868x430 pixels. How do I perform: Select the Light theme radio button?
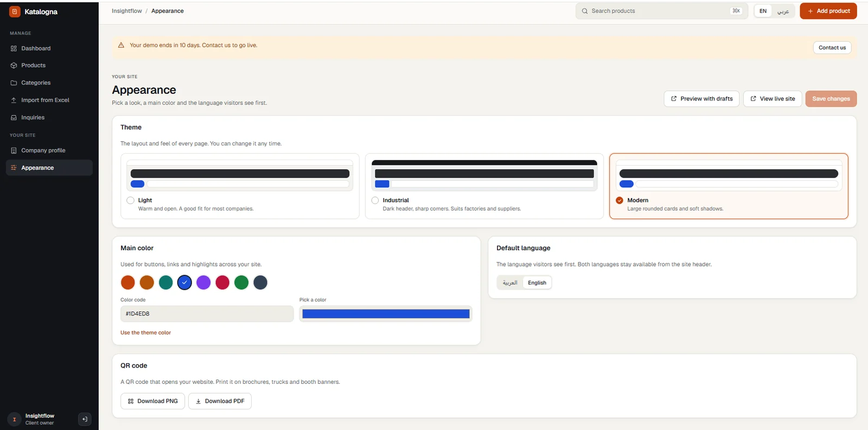[130, 200]
